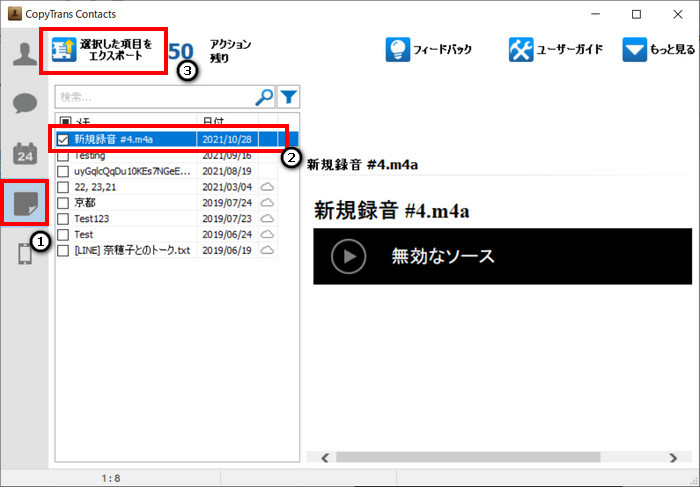The height and width of the screenshot is (487, 700).
Task: Check the uyGqlcQqDu10KEs7NGeE note checkbox
Action: coord(63,171)
